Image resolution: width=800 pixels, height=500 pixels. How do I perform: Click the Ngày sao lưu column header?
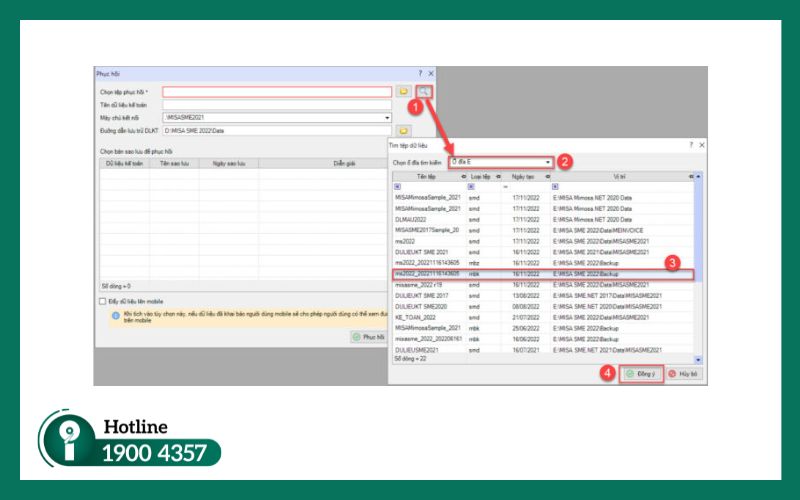click(229, 164)
